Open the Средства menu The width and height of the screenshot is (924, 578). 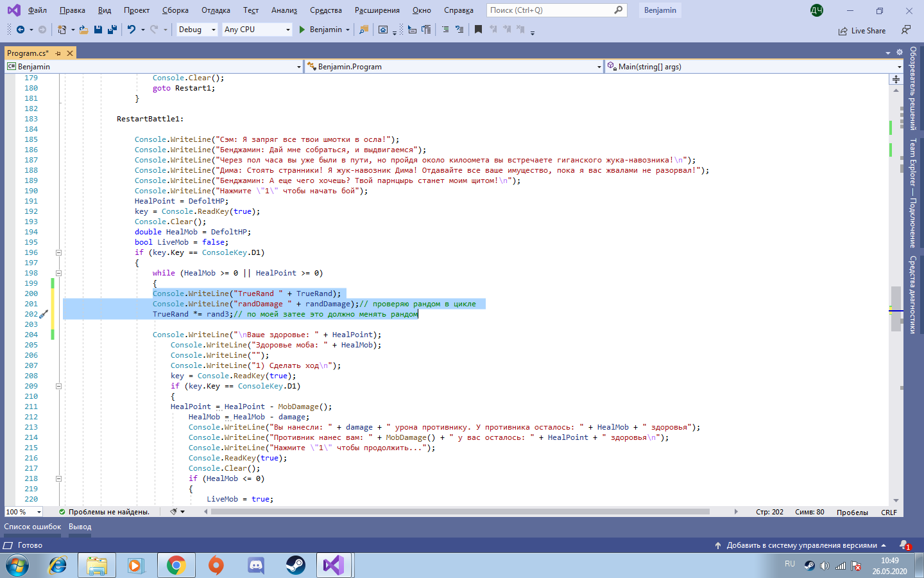pos(326,10)
